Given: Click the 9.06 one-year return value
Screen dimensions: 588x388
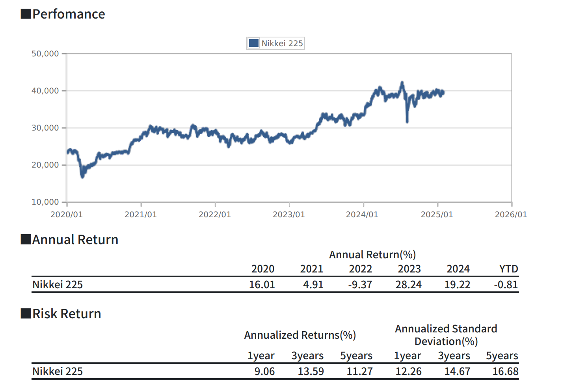Looking at the screenshot, I should (264, 371).
